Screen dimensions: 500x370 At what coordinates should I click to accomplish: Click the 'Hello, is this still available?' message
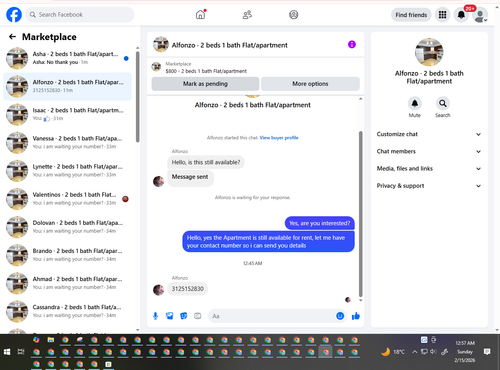206,162
